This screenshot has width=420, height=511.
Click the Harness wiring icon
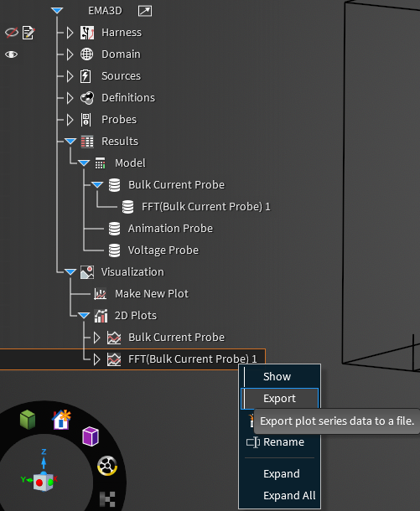coord(87,33)
